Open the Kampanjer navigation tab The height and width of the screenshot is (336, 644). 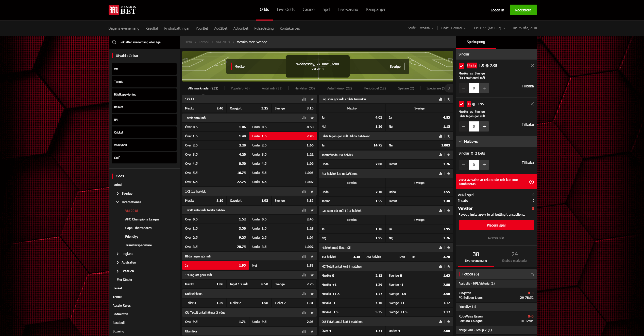[x=376, y=9]
